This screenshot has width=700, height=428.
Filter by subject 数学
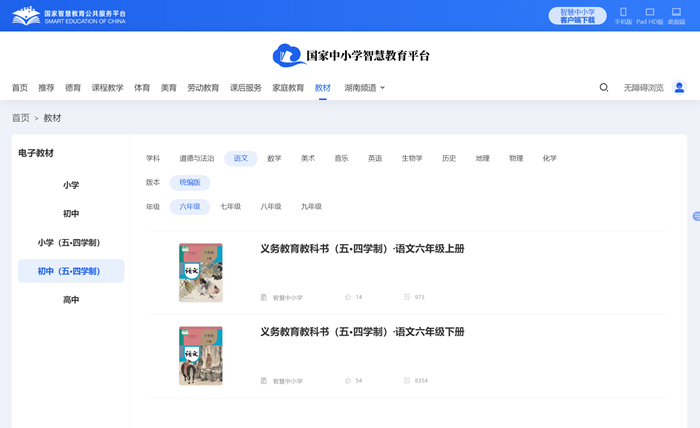tap(274, 158)
